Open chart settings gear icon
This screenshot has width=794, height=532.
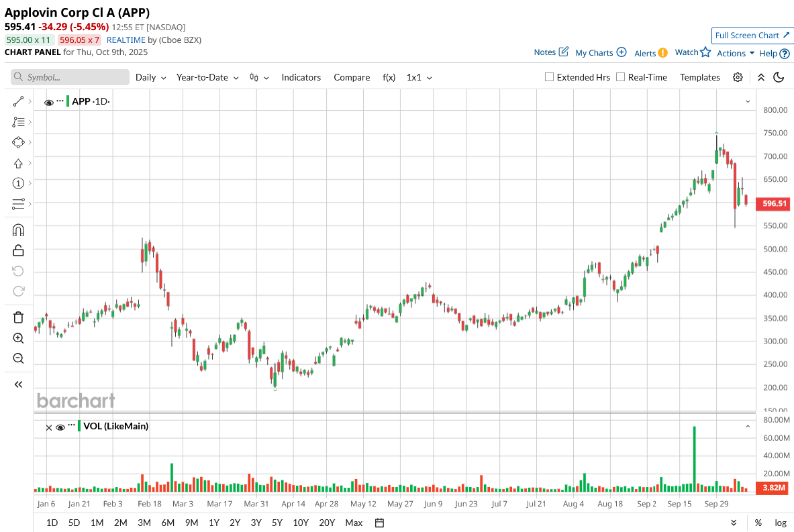point(738,77)
